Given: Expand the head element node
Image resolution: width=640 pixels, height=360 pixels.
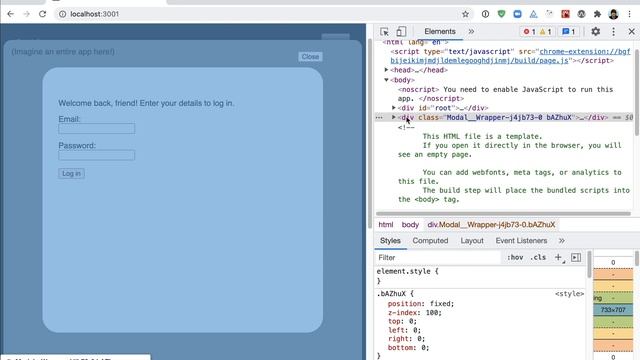Looking at the screenshot, I should click(x=386, y=70).
